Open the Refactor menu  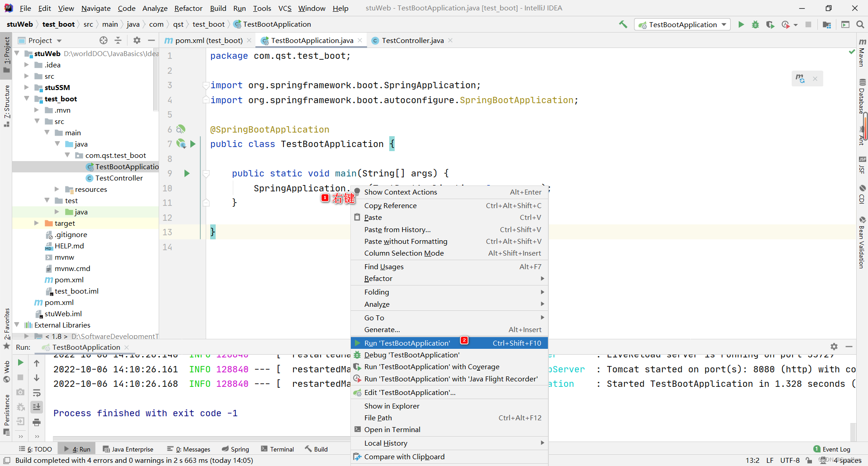(188, 8)
